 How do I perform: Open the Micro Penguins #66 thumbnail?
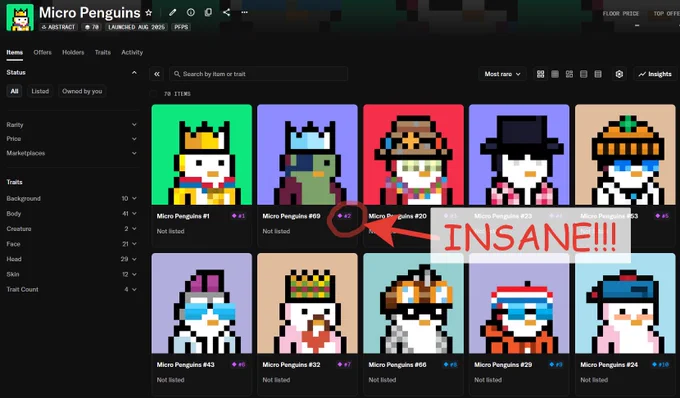(x=413, y=303)
